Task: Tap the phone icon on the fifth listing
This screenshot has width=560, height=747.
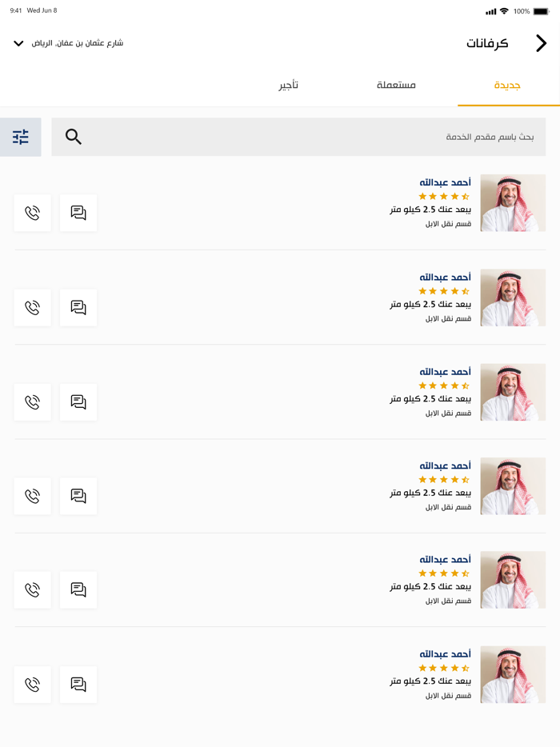Action: (x=32, y=589)
